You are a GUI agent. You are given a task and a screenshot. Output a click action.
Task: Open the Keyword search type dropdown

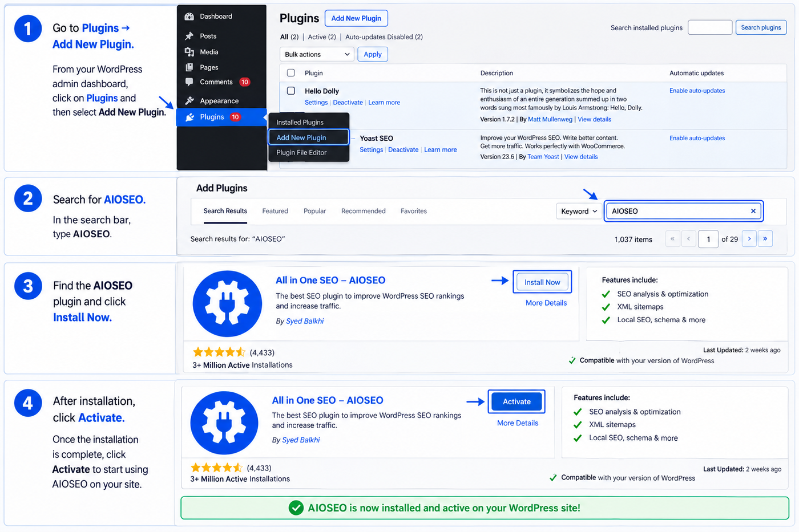pyautogui.click(x=579, y=211)
